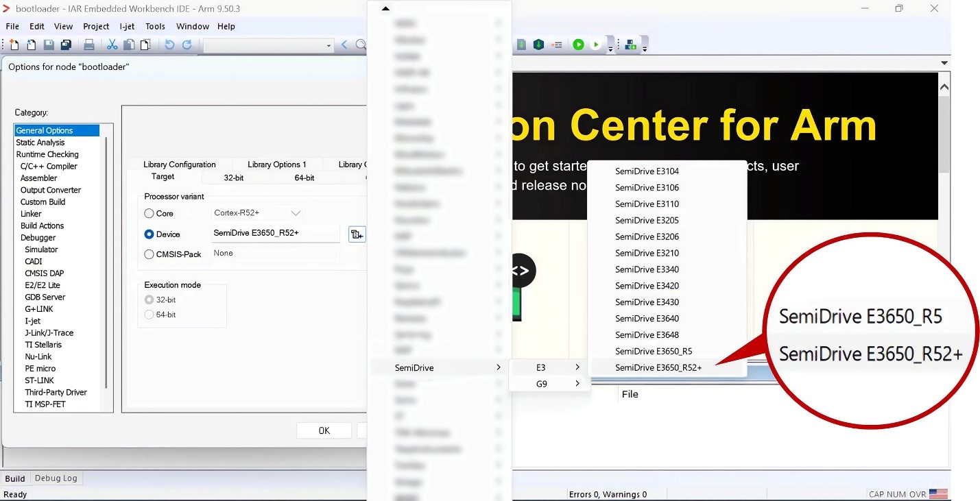
Task: Click the OK button
Action: tap(324, 431)
